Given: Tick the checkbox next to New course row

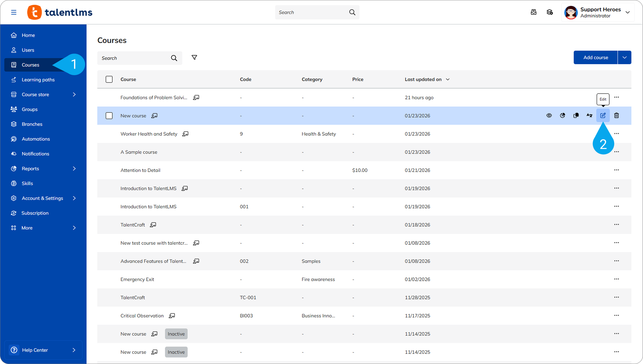Looking at the screenshot, I should [x=109, y=116].
